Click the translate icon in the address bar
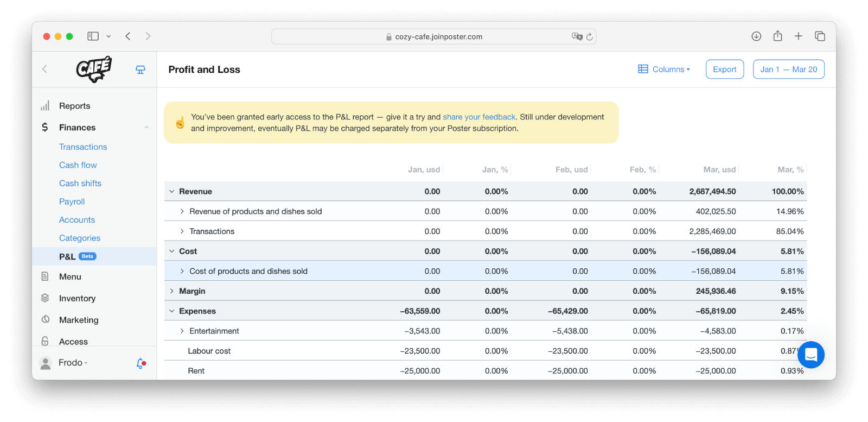This screenshot has height=422, width=868. point(577,36)
